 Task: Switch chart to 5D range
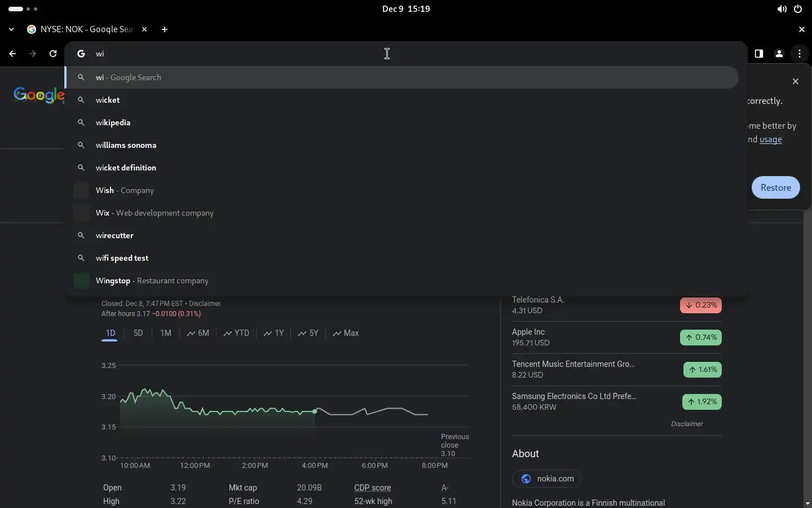click(x=138, y=333)
